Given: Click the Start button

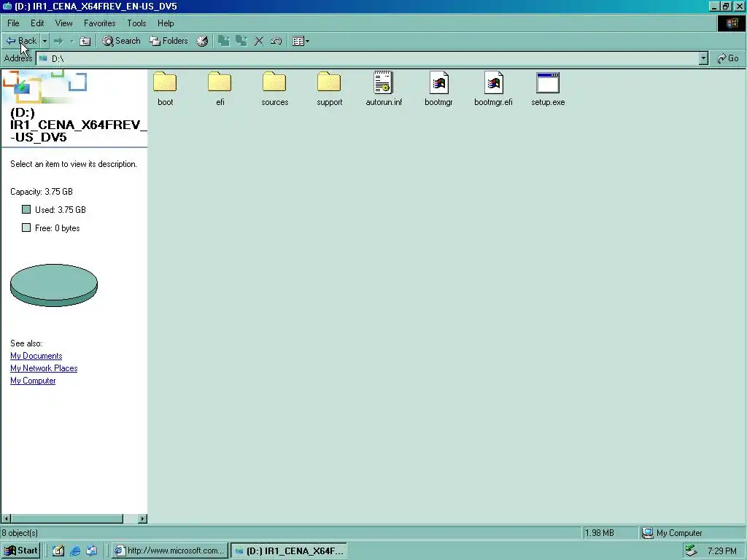Looking at the screenshot, I should click(x=21, y=551).
